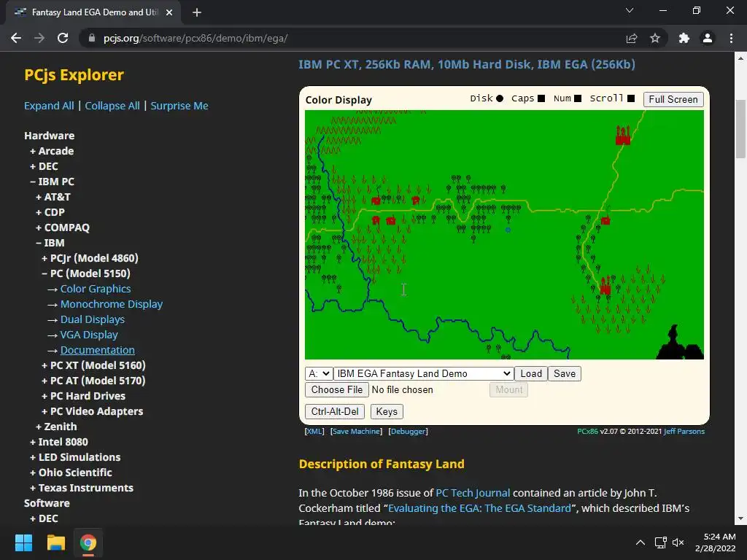Expand the PC Video Adapters node
Viewport: 747px width, 560px height.
pyautogui.click(x=92, y=411)
